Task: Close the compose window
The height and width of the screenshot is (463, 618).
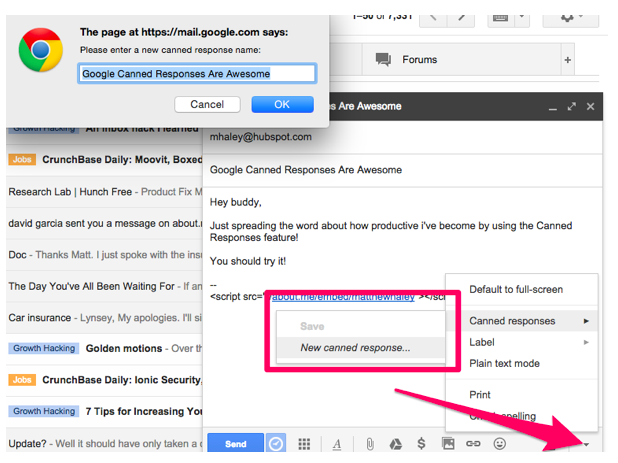Action: pyautogui.click(x=590, y=106)
